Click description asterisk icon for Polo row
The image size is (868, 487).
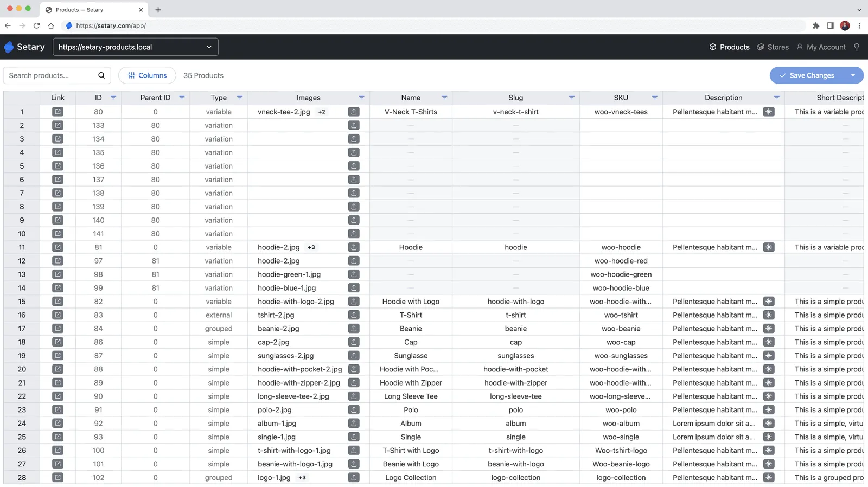[769, 410]
